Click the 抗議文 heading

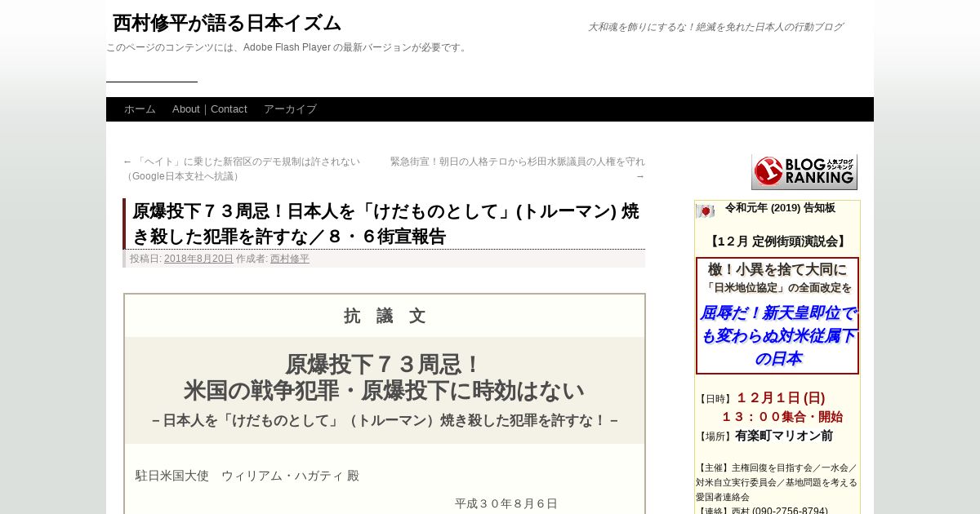point(385,316)
